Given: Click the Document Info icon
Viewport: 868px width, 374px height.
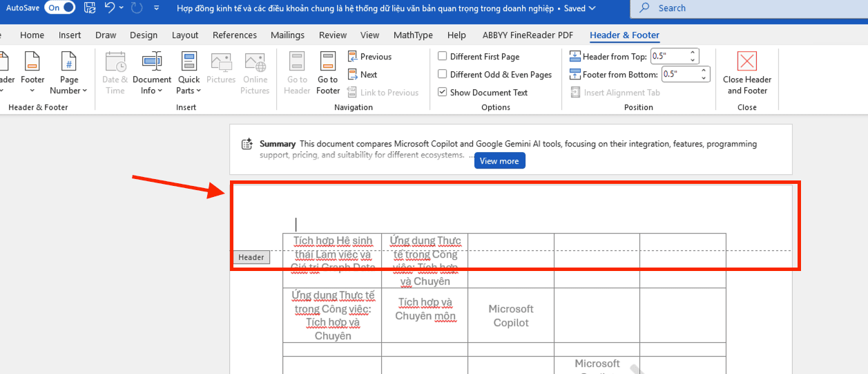Looking at the screenshot, I should pyautogui.click(x=152, y=62).
